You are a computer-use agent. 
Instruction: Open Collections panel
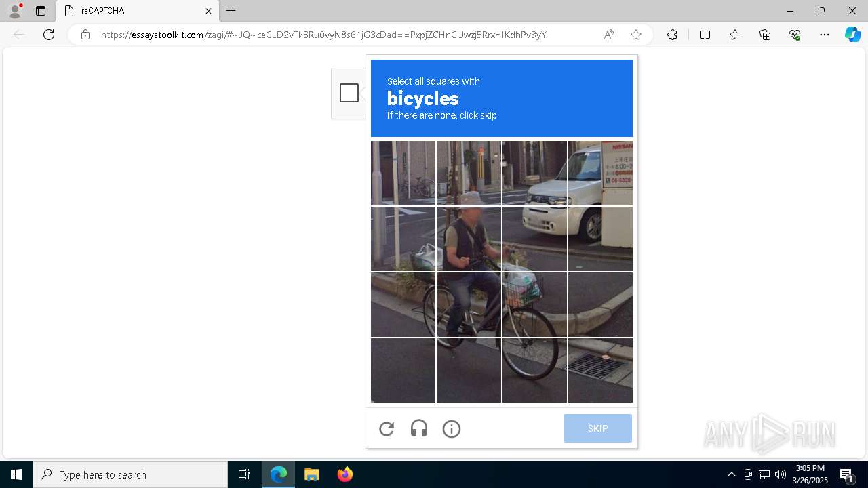point(765,35)
